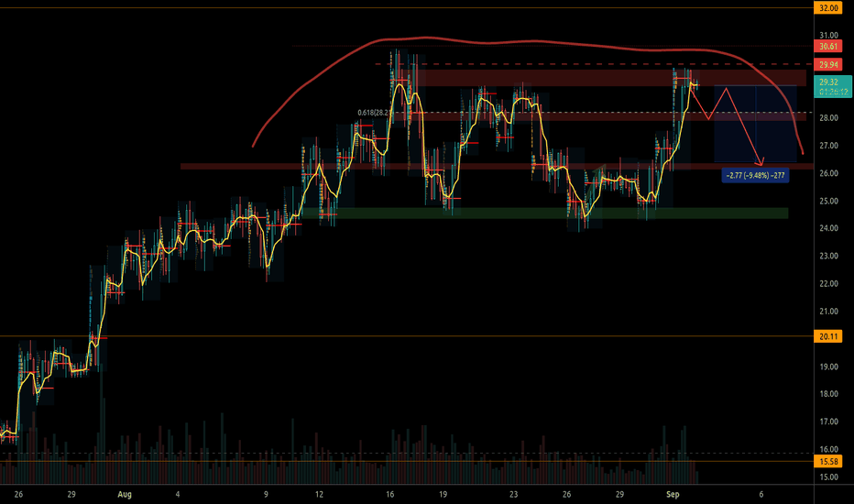
Task: Click the red 30.61 price tag
Action: (827, 47)
